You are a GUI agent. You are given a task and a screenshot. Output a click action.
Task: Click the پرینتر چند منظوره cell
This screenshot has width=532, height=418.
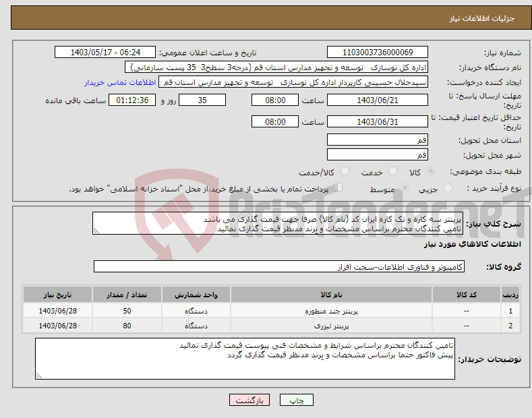pos(331,311)
